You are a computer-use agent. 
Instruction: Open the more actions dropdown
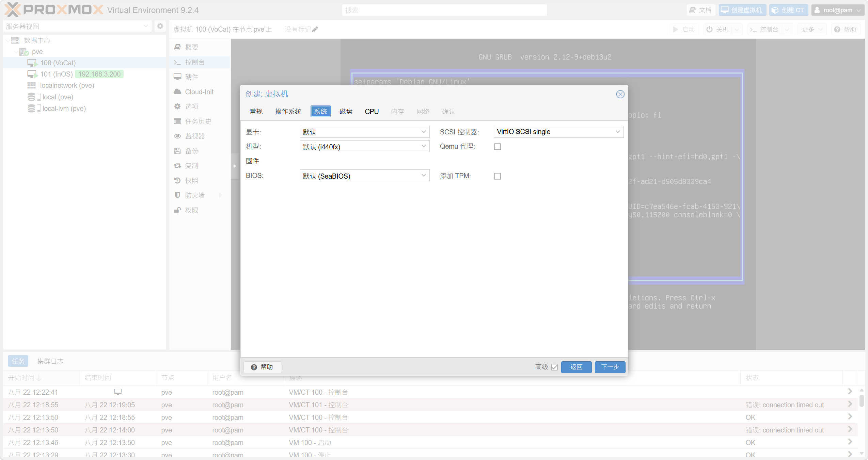click(x=812, y=30)
